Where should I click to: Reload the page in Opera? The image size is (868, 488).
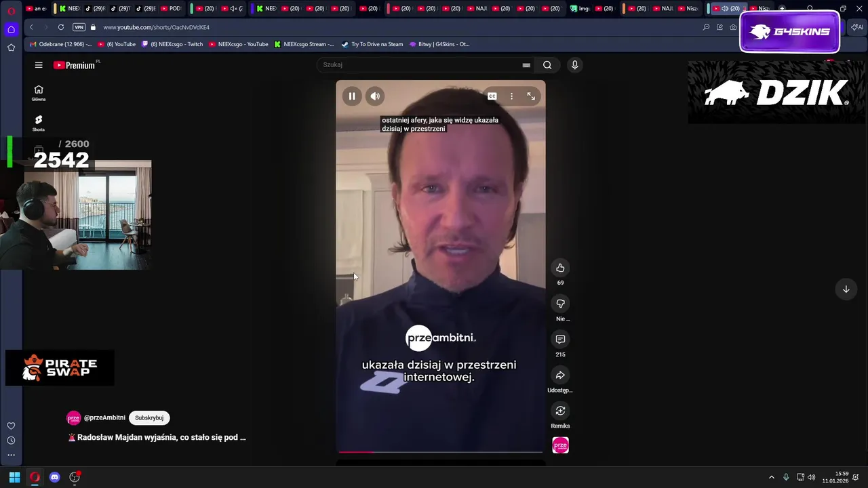(61, 27)
